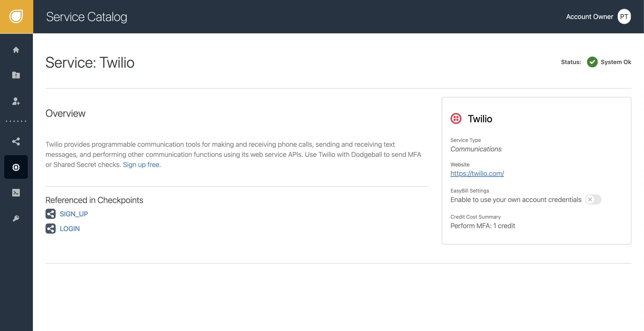Image resolution: width=644 pixels, height=331 pixels.
Task: Expand the LOGIN checkpoint reference
Action: point(70,228)
